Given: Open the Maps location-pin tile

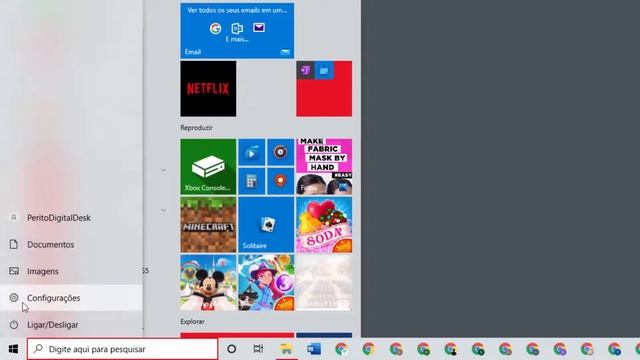Looking at the screenshot, I should [x=280, y=181].
